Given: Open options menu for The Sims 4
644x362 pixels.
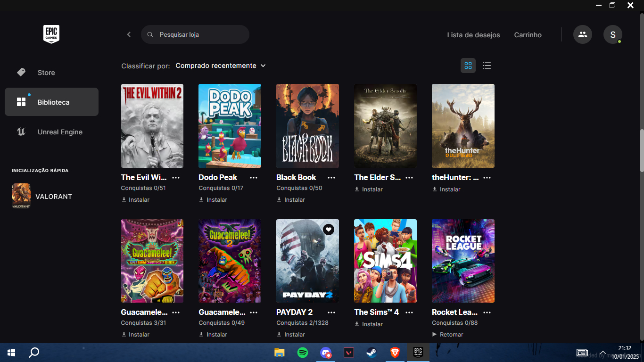Looking at the screenshot, I should 409,313.
